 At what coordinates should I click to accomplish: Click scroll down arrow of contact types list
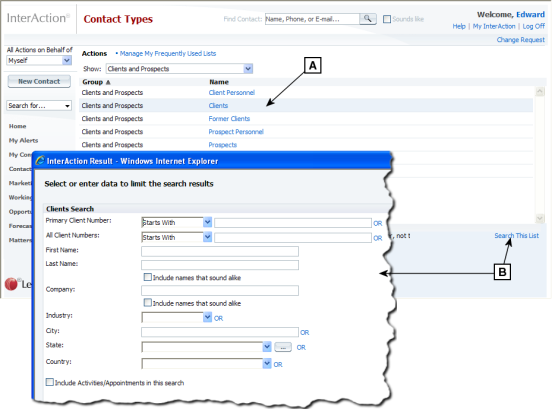(x=540, y=218)
